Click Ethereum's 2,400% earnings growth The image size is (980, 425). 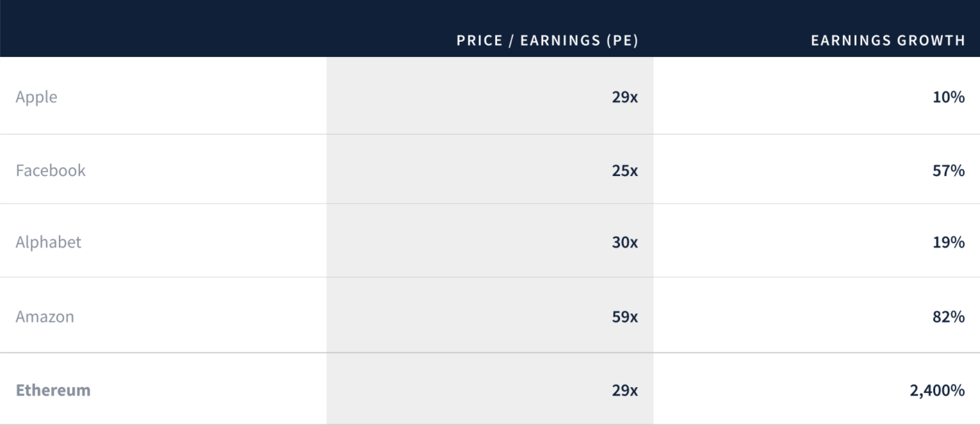click(937, 390)
